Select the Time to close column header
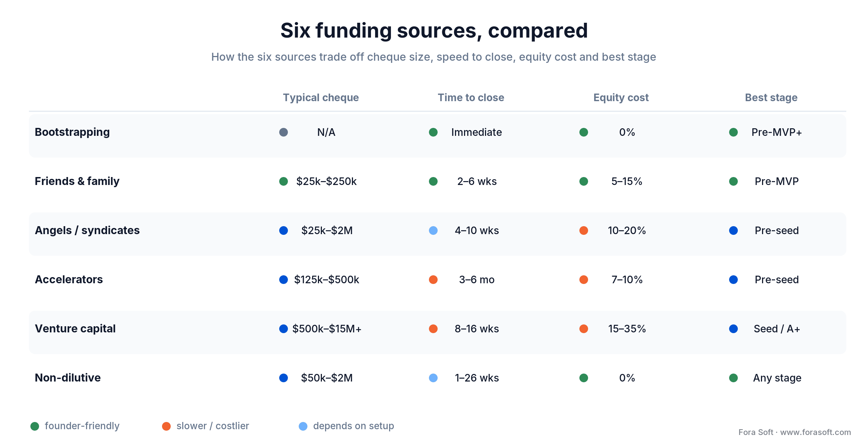Image resolution: width=868 pixels, height=448 pixels. pyautogui.click(x=471, y=98)
